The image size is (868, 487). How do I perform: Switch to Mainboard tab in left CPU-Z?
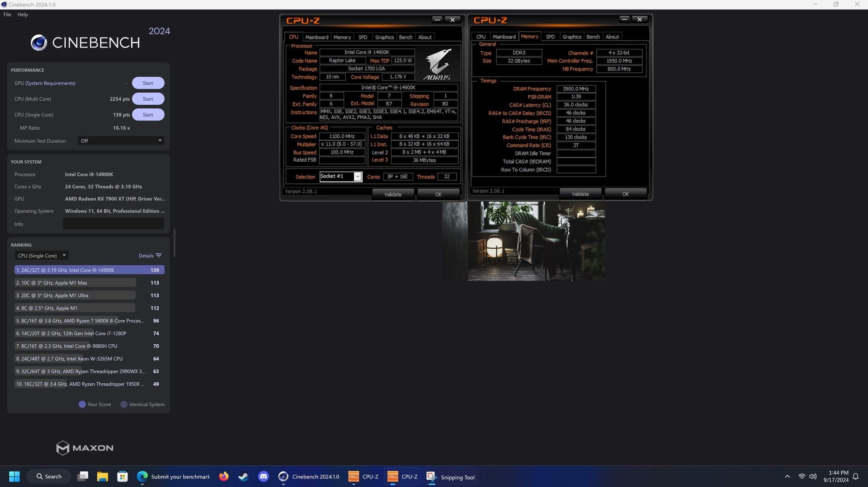point(316,37)
